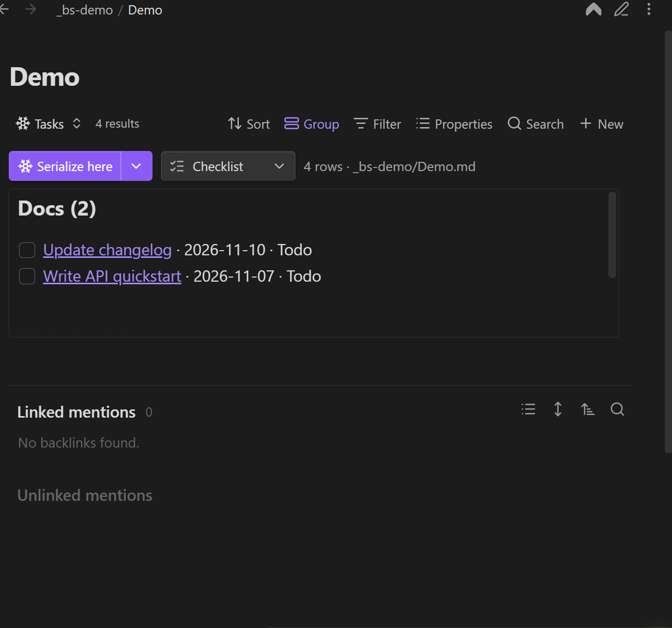The image size is (672, 628).
Task: Click the home-shaped icon in the header
Action: [x=593, y=9]
